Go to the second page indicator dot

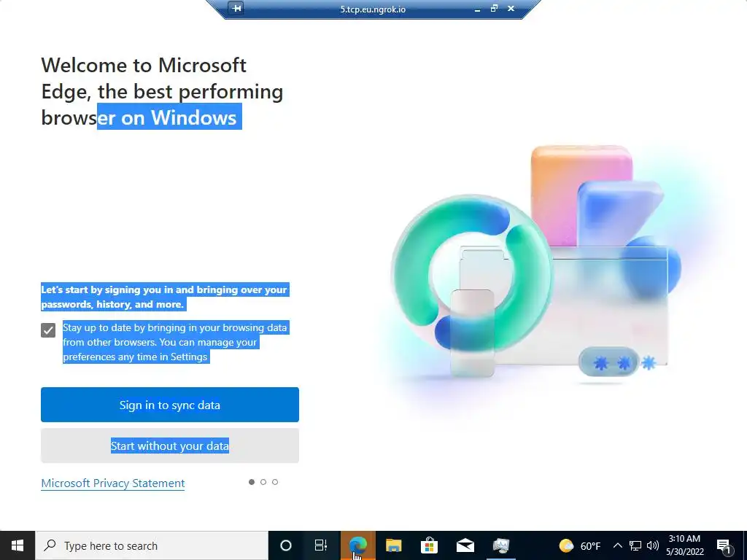coord(263,482)
